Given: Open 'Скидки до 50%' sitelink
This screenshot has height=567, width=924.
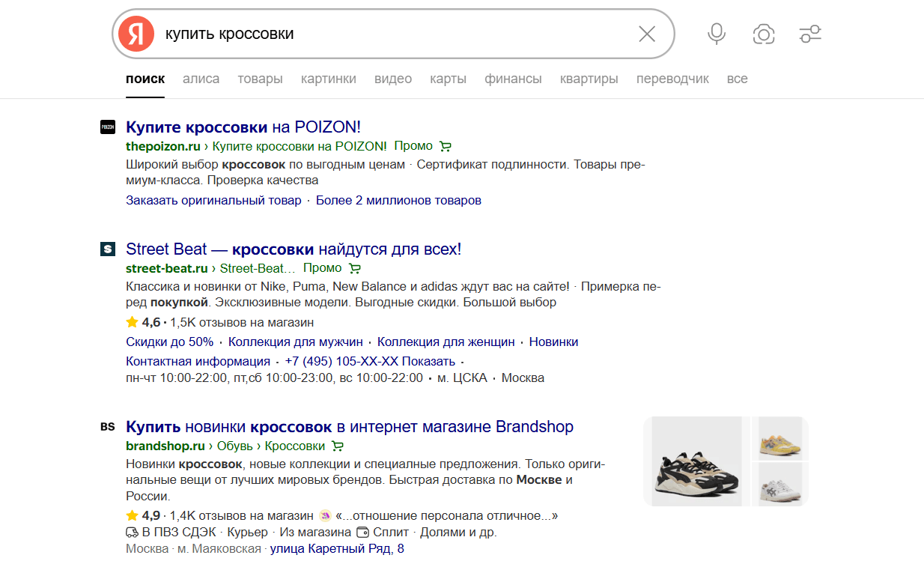Looking at the screenshot, I should pos(169,342).
